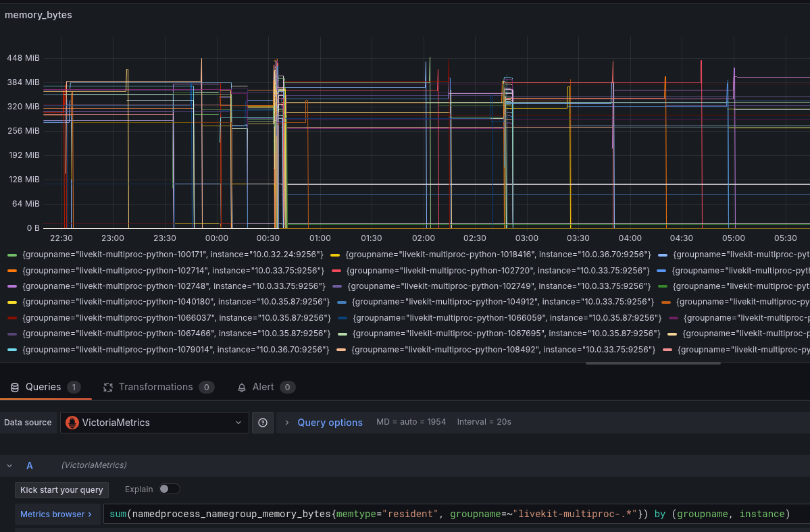Click the legend horizontal scrollbar
This screenshot has height=532, width=810.
point(653,363)
